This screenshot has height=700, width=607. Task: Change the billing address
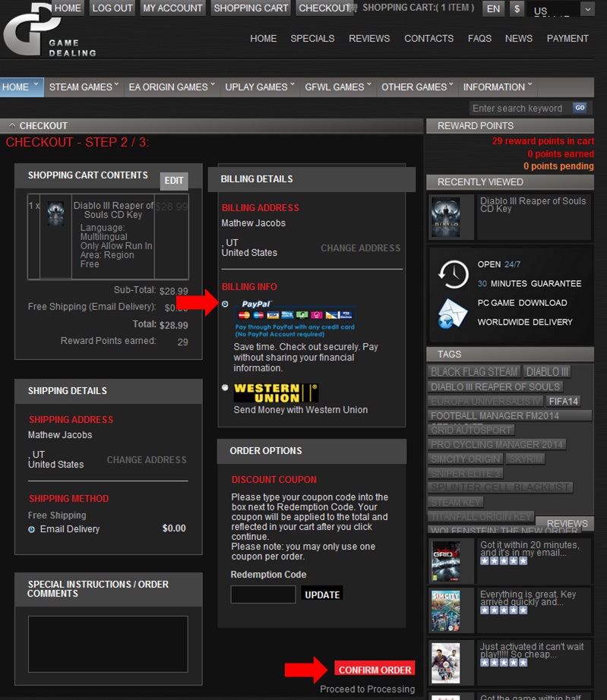(x=360, y=248)
